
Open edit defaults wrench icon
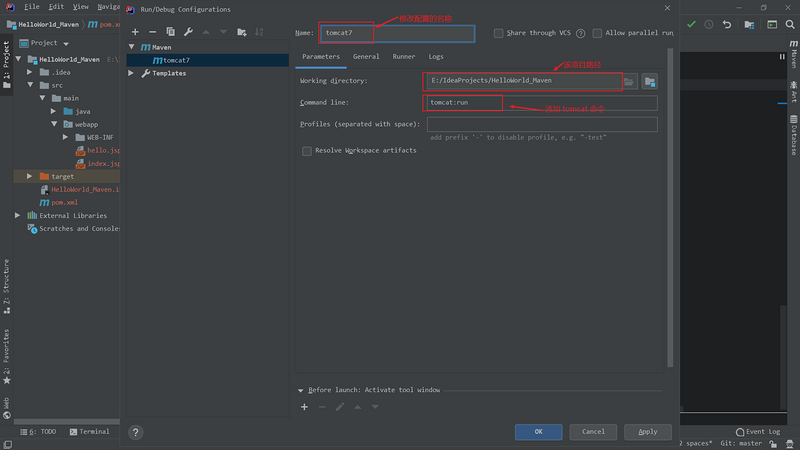pos(187,32)
